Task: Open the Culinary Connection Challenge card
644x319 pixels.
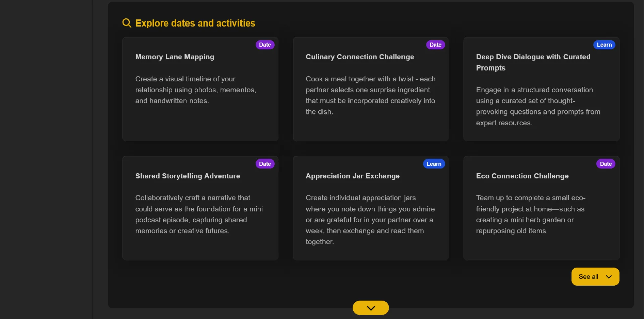Action: pyautogui.click(x=371, y=89)
